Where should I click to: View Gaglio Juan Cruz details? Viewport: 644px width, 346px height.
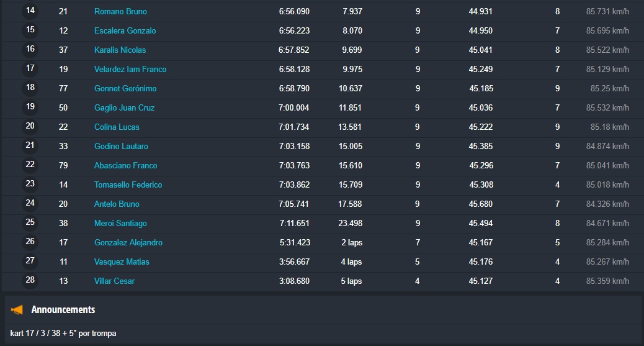click(x=124, y=107)
